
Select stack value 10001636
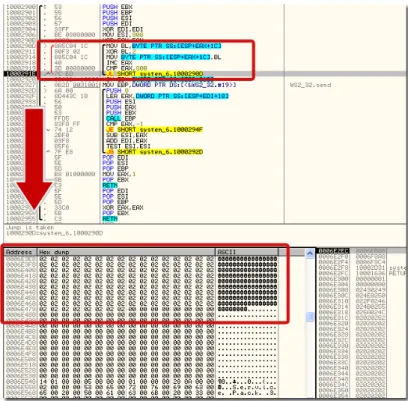coord(370,273)
